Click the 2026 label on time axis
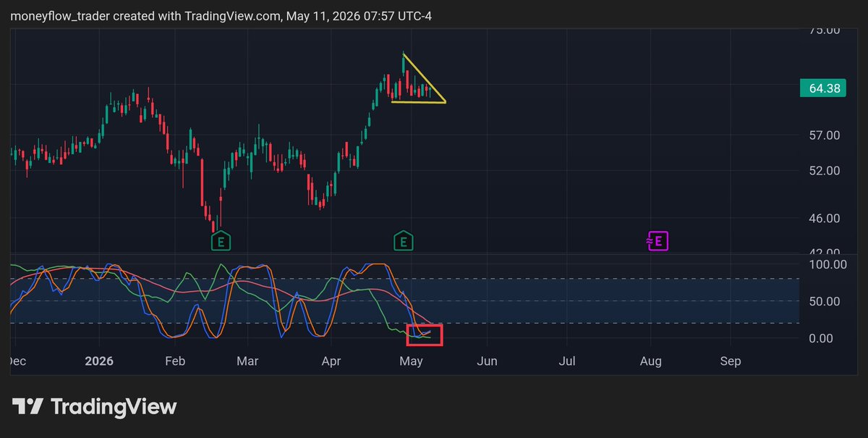The image size is (868, 438). pos(99,361)
